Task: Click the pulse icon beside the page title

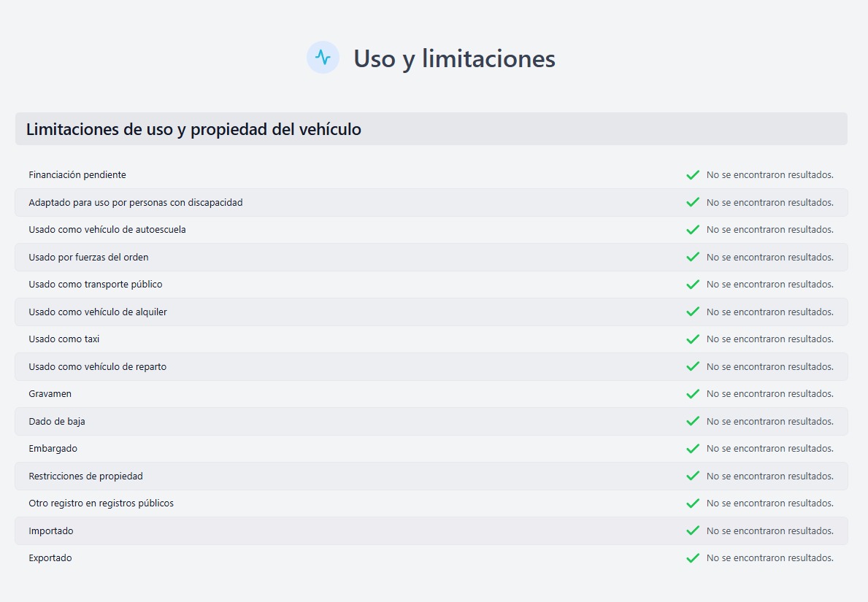Action: click(323, 58)
